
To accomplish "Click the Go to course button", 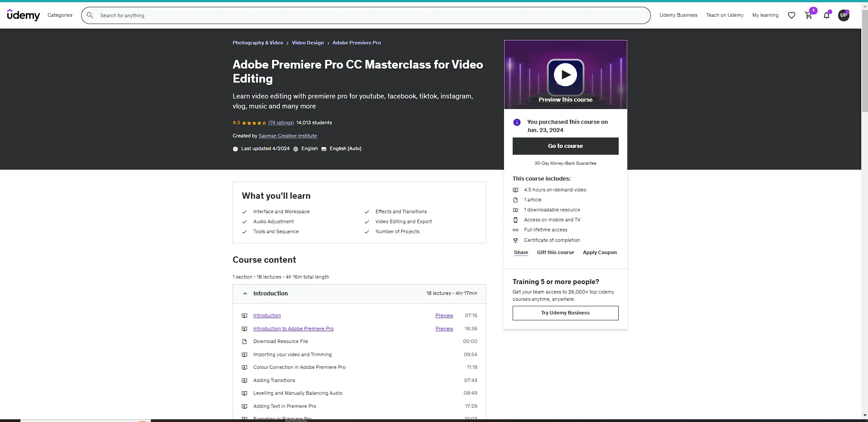I will [x=565, y=146].
